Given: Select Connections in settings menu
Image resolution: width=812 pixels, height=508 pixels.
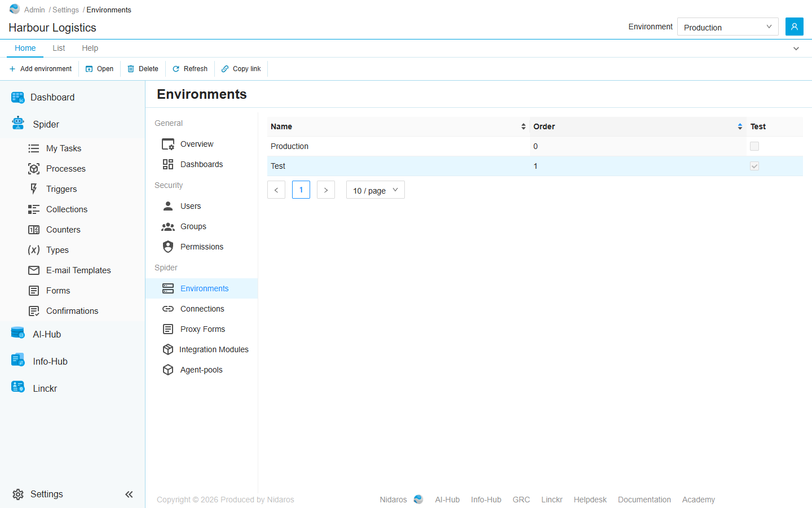Looking at the screenshot, I should (x=202, y=309).
